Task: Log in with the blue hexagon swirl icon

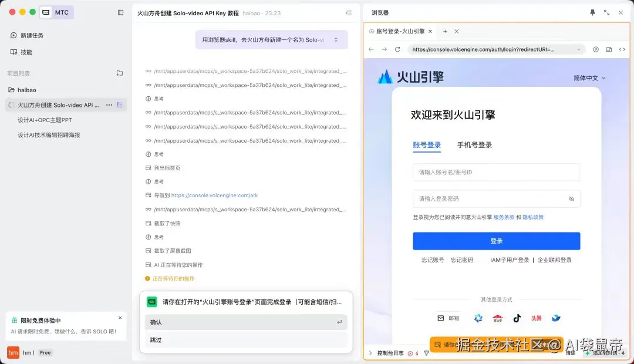Action: (x=478, y=318)
